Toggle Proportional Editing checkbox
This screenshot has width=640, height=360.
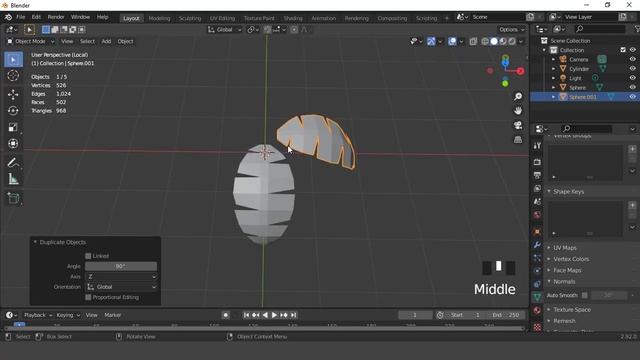[x=88, y=297]
